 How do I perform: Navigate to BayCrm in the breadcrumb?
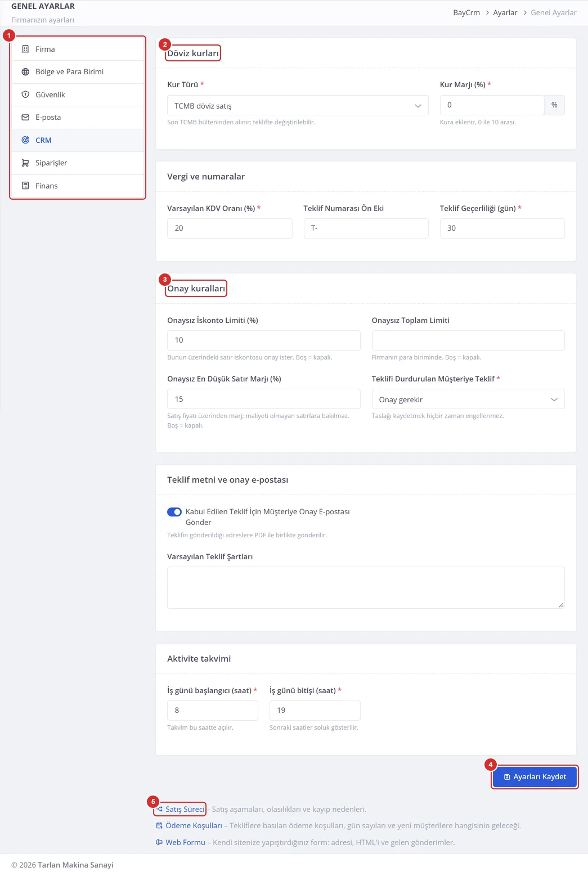pos(466,12)
